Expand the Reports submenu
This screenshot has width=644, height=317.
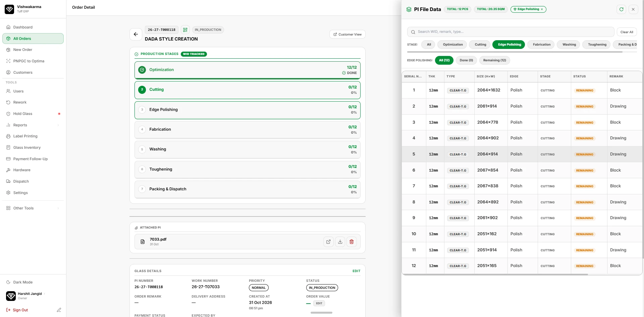click(x=58, y=125)
